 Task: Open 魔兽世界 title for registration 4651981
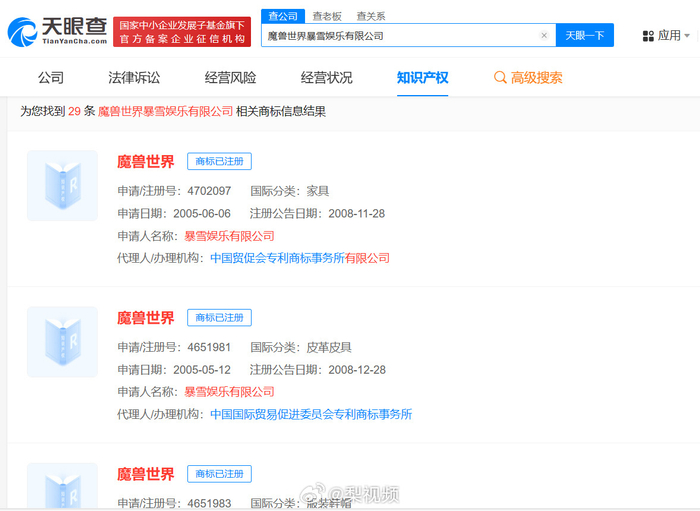(146, 318)
